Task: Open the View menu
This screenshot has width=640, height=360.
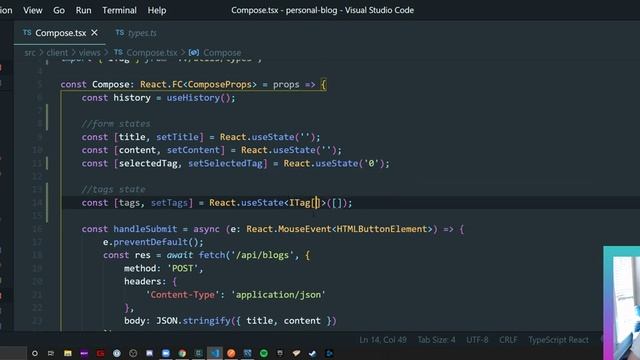Action: point(33,10)
